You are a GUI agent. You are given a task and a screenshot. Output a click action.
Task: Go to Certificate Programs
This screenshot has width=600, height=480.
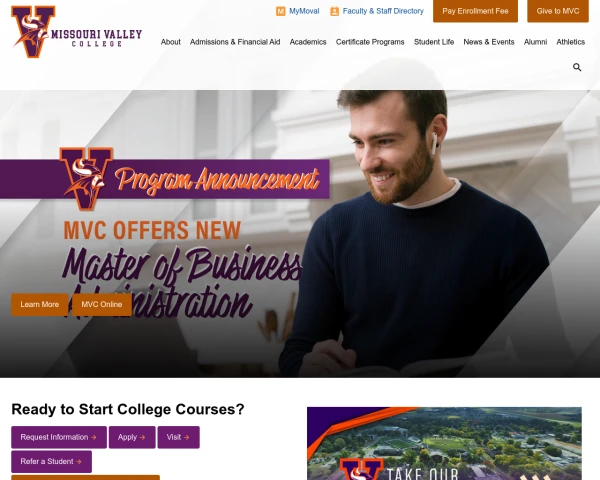pos(370,42)
